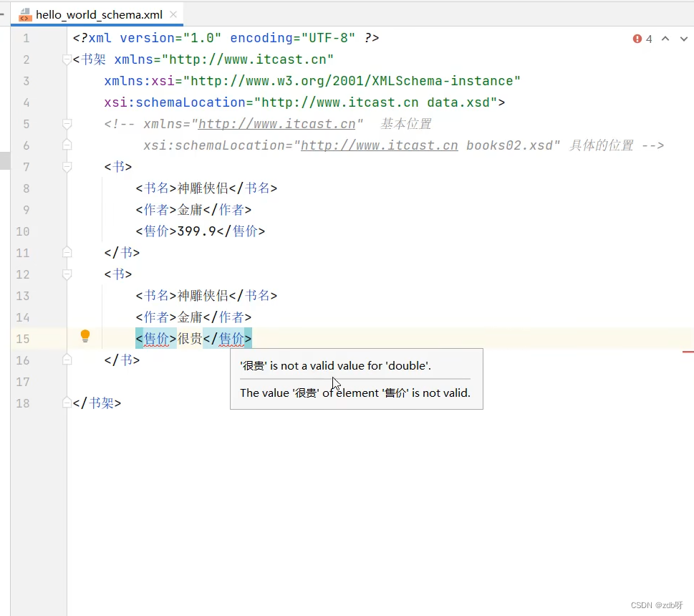The height and width of the screenshot is (616, 694).
Task: Click the gutter breadcrumb marker on line 5
Action: click(x=67, y=122)
